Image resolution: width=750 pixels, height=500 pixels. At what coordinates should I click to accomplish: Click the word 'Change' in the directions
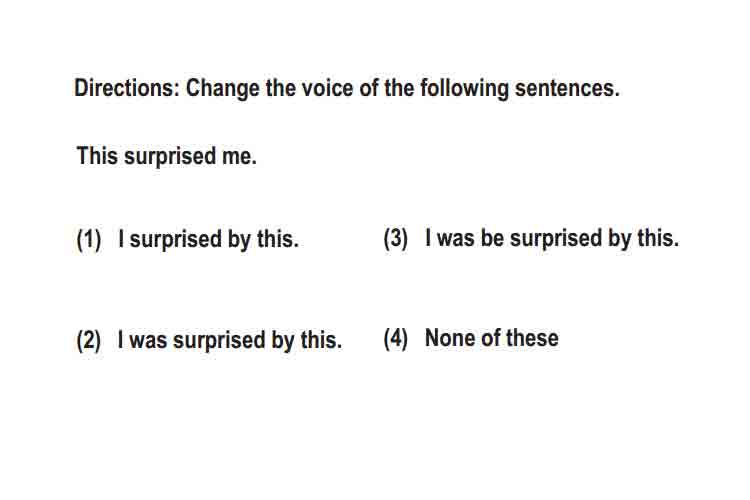[222, 89]
